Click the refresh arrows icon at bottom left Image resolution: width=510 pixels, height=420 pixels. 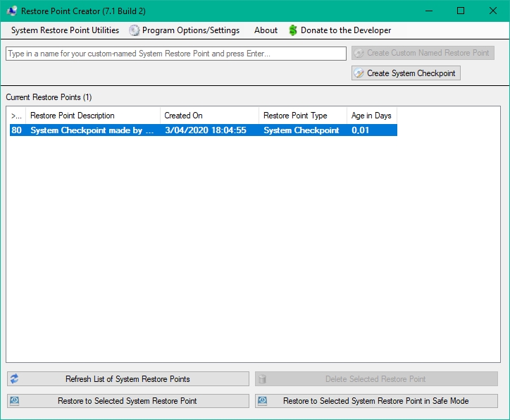click(14, 379)
